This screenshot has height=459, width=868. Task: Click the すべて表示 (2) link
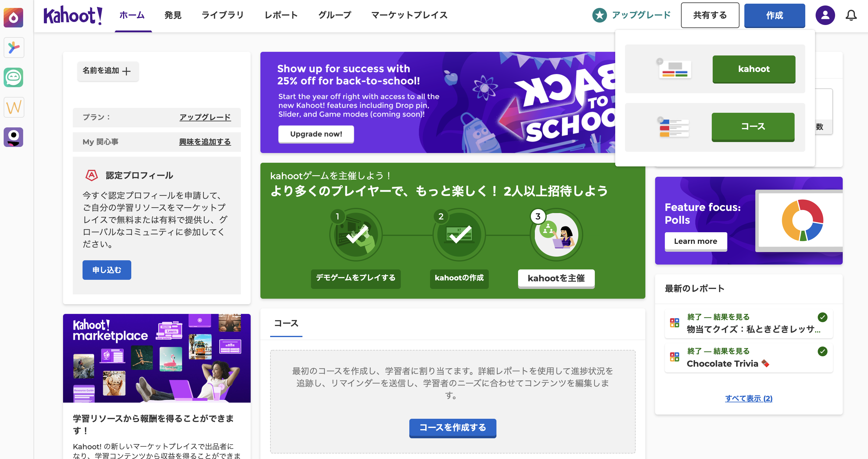pos(748,398)
